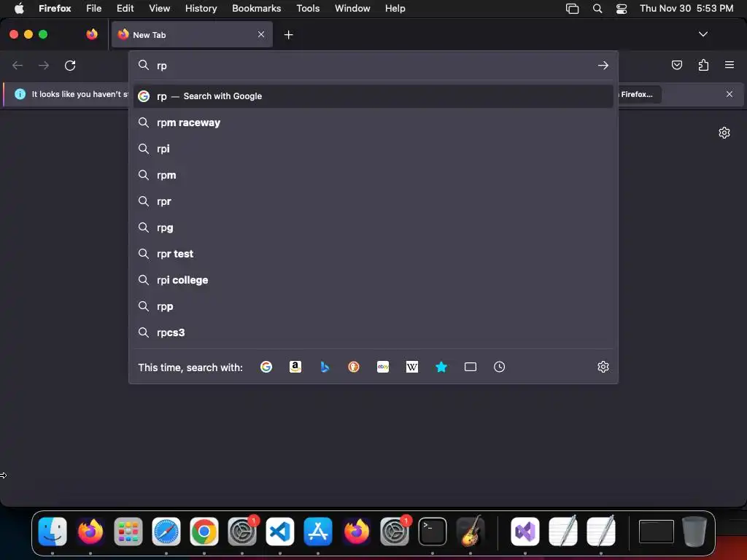Open screen mirroring icon in menu bar
The image size is (747, 560).
pyautogui.click(x=572, y=9)
